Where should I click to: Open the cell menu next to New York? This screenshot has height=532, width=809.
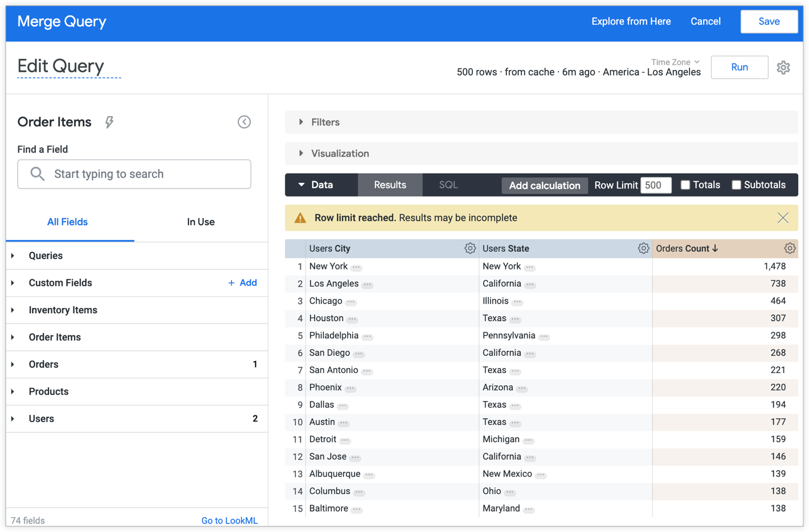click(356, 267)
